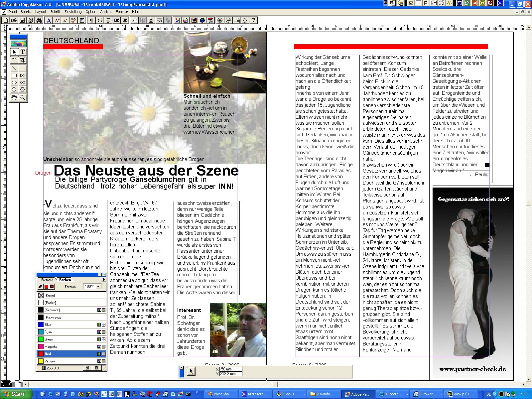Viewport: 532px width, 399px height.
Task: Click the Export PDF toolbar icon
Action: tap(210, 20)
